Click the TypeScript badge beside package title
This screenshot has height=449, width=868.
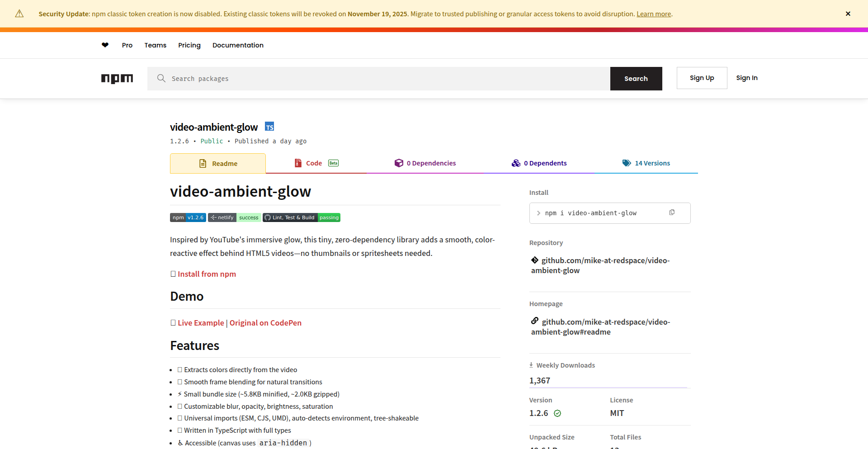(269, 126)
